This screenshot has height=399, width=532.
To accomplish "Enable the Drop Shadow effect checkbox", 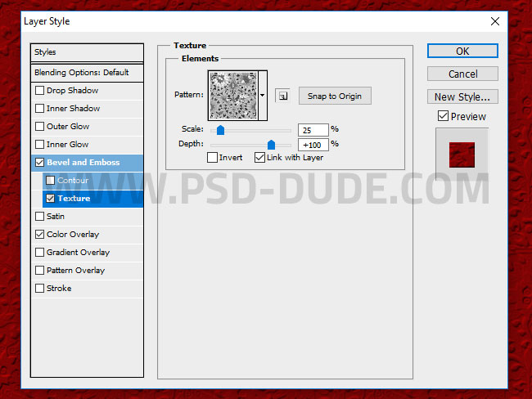I will 40,91.
